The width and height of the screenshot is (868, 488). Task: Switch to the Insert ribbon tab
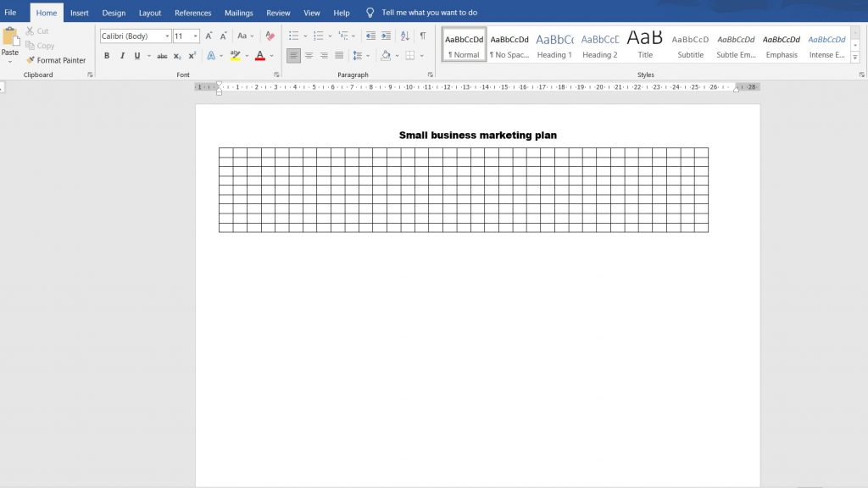pyautogui.click(x=79, y=13)
